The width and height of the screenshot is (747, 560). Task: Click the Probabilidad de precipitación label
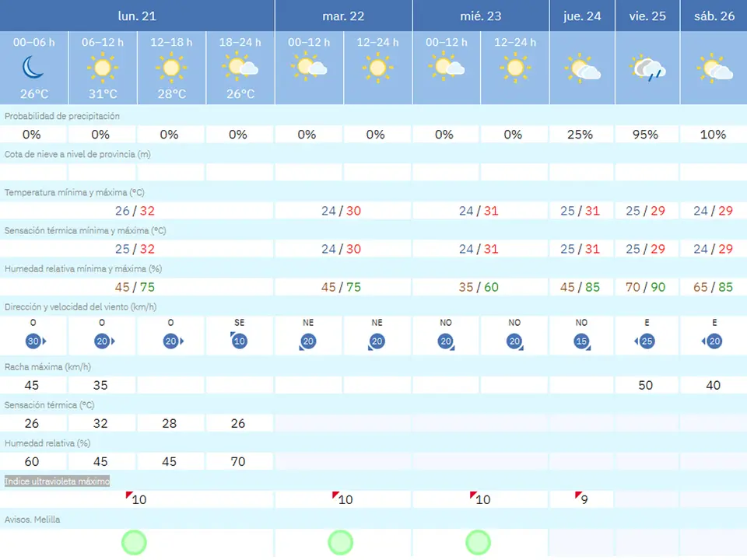(x=62, y=116)
